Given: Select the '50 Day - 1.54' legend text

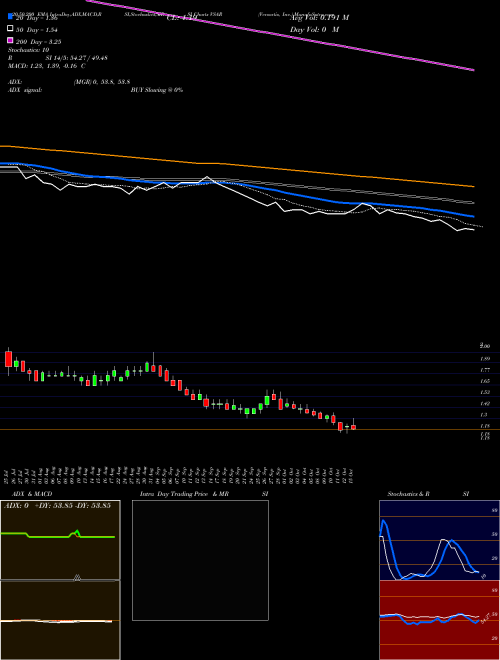Looking at the screenshot, I should tap(37, 30).
